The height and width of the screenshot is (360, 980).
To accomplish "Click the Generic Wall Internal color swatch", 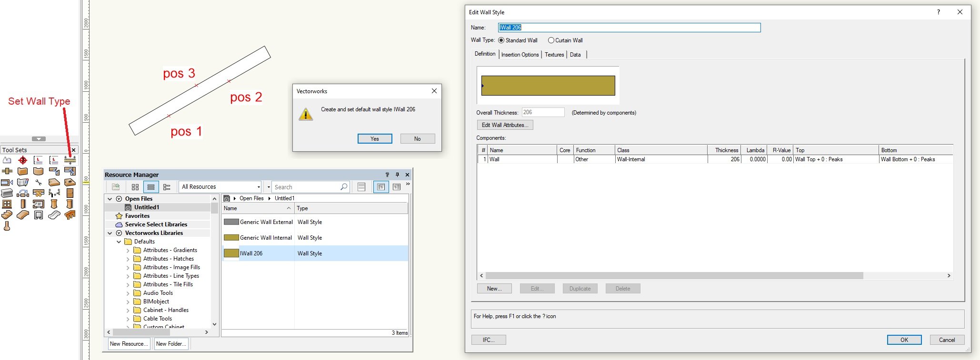I will pos(231,238).
